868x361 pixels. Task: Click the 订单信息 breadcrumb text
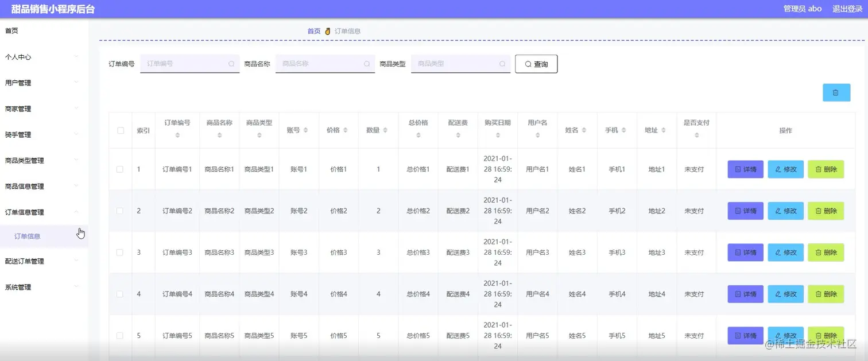coord(347,31)
